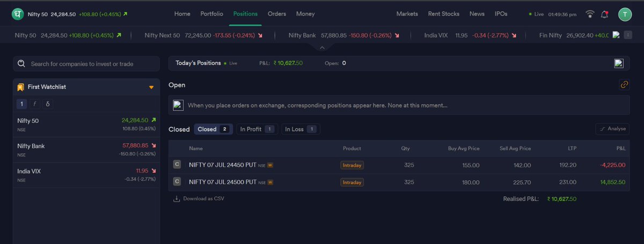
Task: Click NIFTY 07 JUL 24450 PUT name
Action: coord(223,166)
